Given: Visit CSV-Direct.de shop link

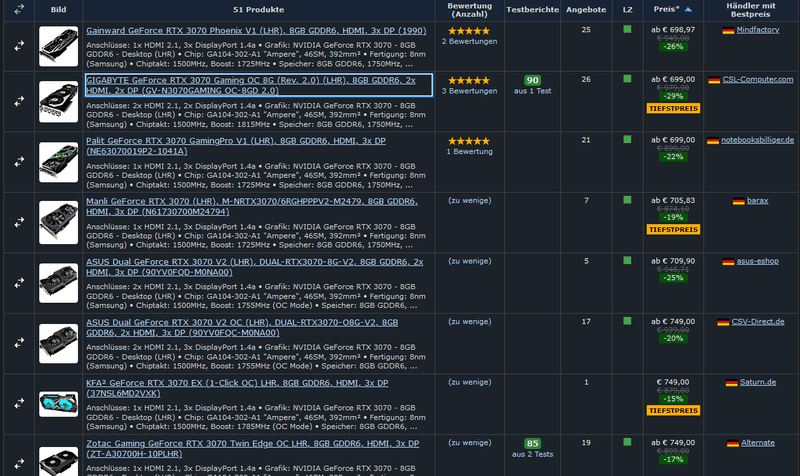Looking at the screenshot, I should tap(758, 321).
